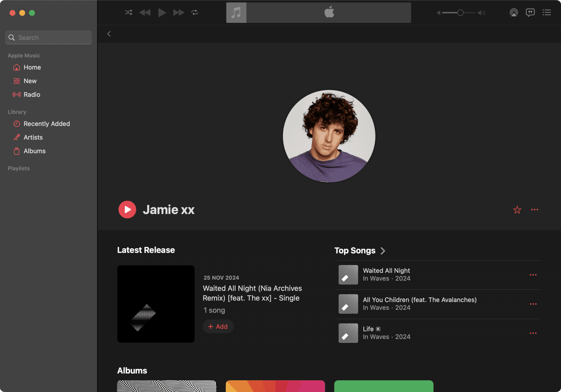Select Recently Added in Library
Screen dimensions: 561x392
coord(46,124)
